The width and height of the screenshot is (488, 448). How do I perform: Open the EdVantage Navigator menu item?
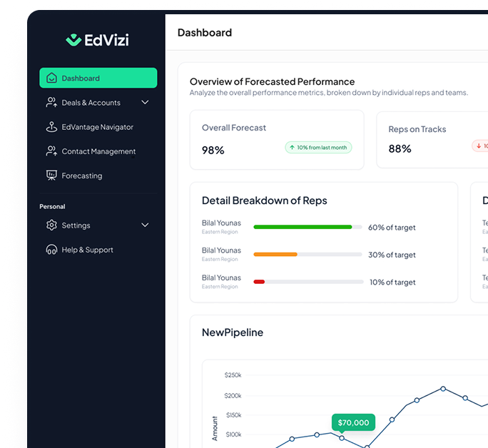click(x=97, y=127)
